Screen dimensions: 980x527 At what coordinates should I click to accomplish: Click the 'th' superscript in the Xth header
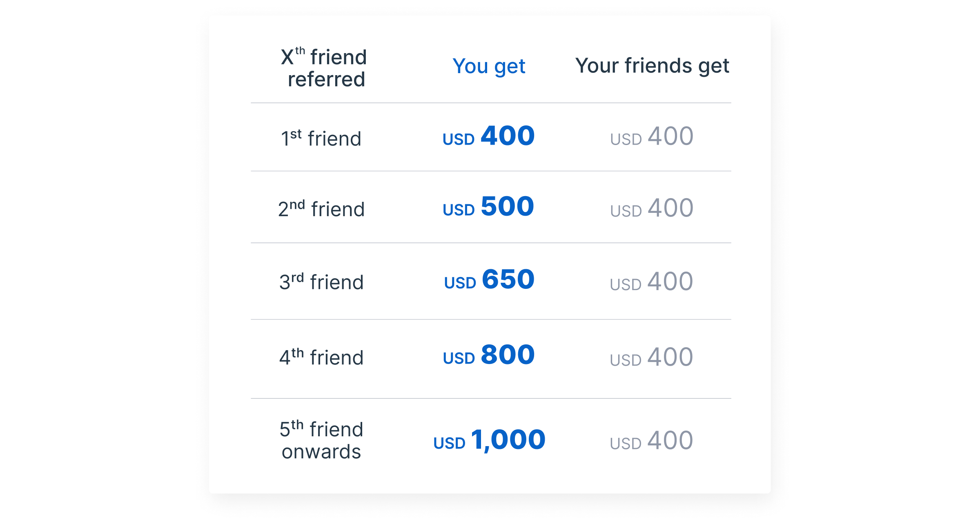300,51
